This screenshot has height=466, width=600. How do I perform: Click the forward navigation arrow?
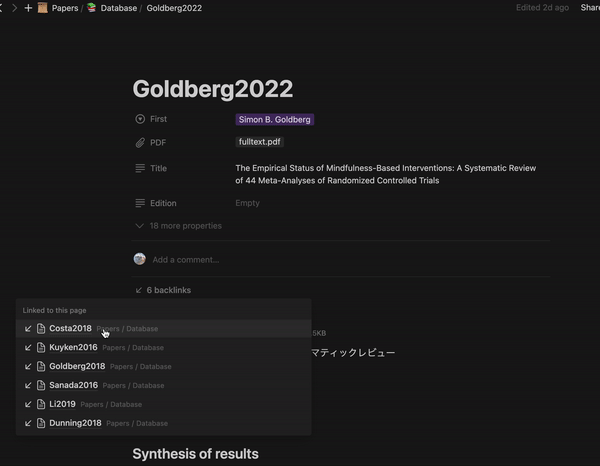(14, 8)
